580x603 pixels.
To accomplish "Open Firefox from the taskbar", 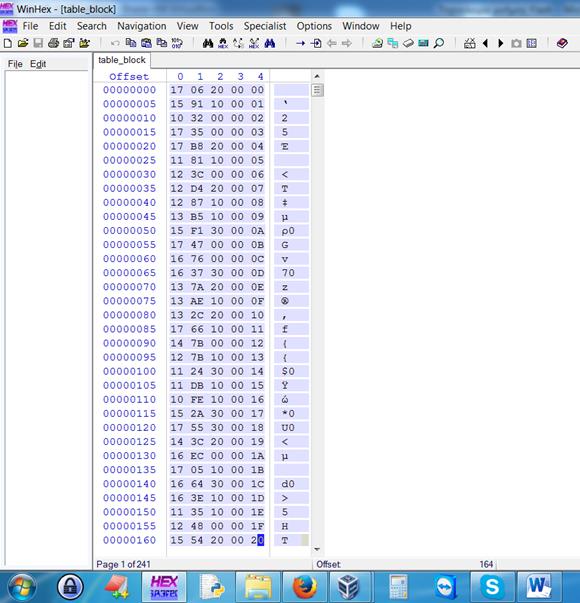I will (305, 587).
